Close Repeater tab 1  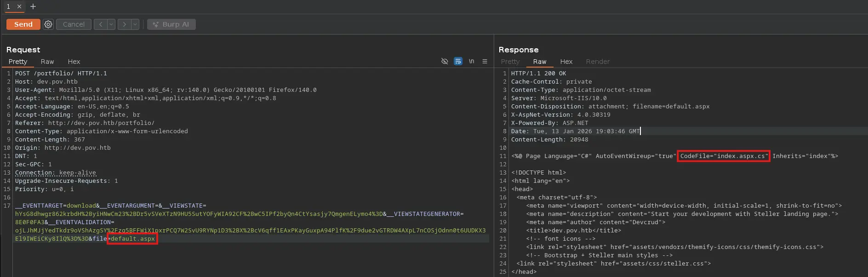[x=19, y=6]
